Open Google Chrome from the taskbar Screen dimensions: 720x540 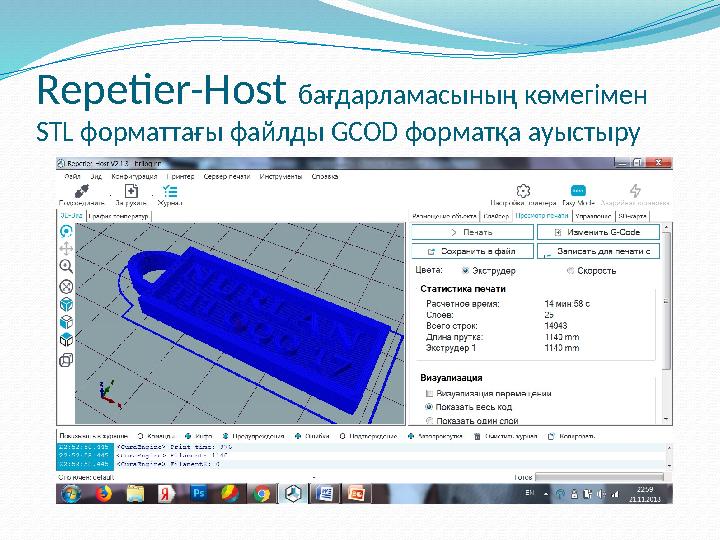[262, 494]
